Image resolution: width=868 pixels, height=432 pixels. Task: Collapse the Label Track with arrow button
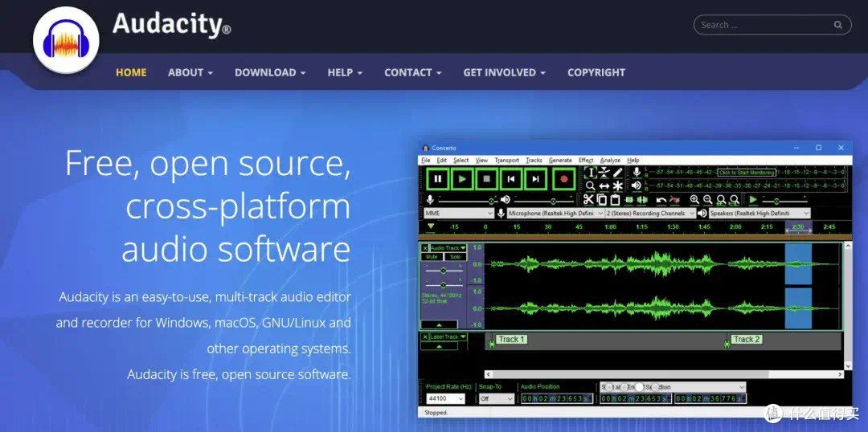(x=439, y=346)
